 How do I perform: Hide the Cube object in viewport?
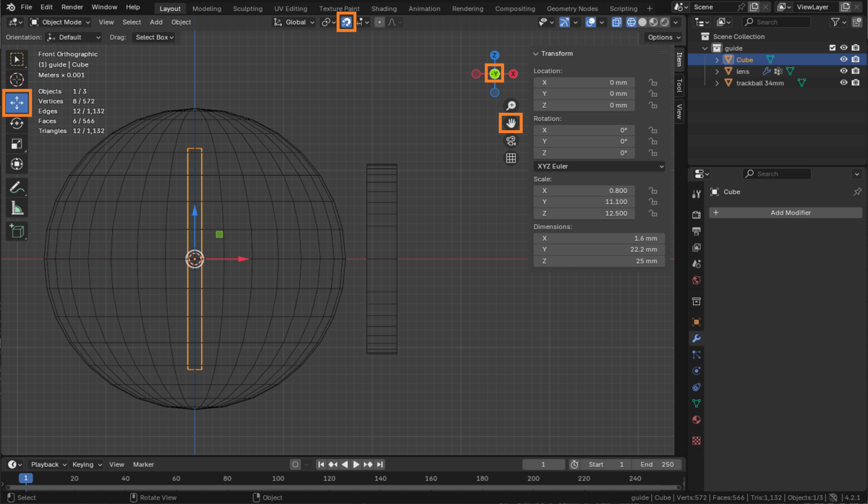point(843,60)
